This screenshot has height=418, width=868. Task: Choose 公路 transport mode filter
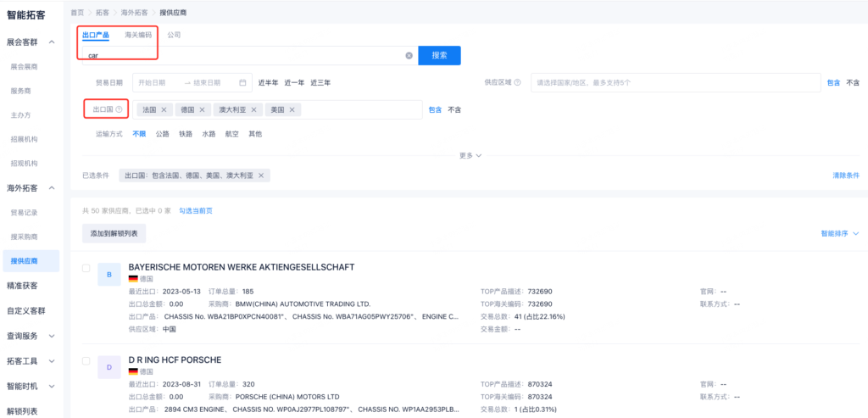coord(163,134)
